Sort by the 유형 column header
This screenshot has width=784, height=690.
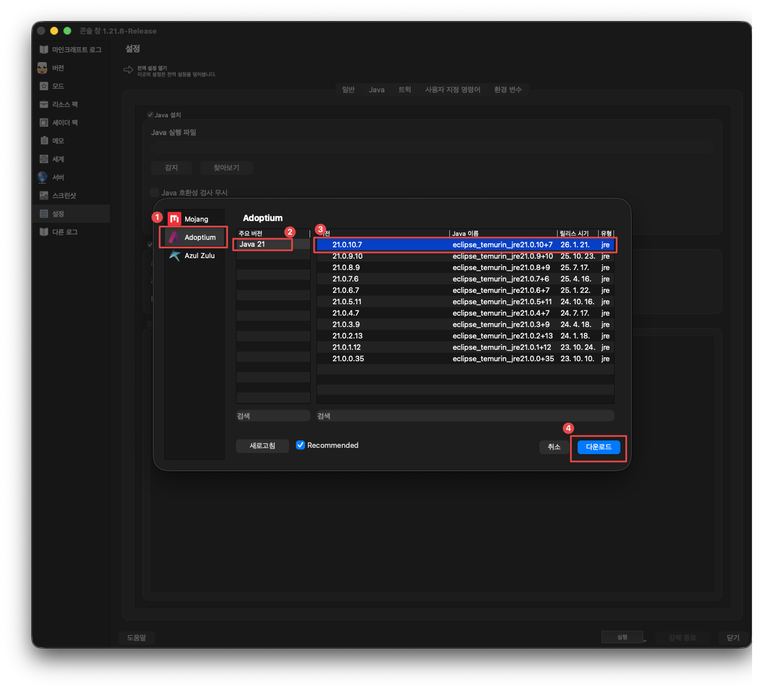pyautogui.click(x=607, y=233)
